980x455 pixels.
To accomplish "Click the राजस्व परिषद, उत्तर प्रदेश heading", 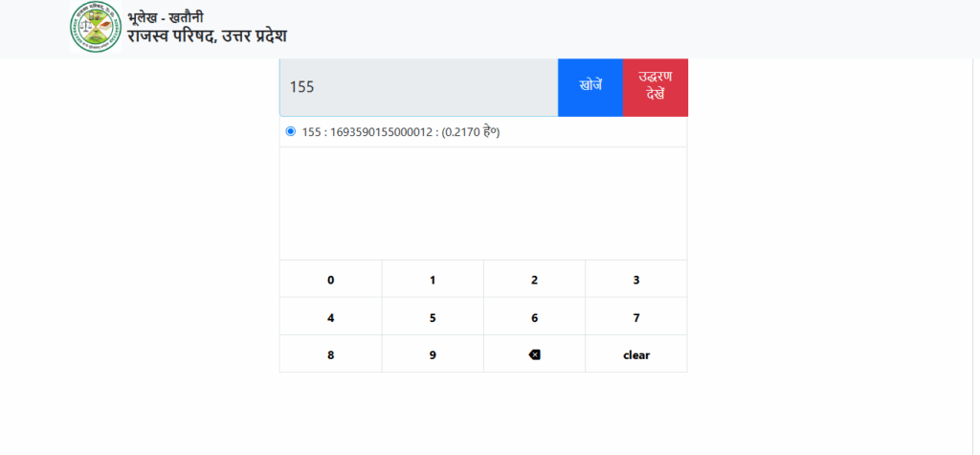I will (x=207, y=37).
